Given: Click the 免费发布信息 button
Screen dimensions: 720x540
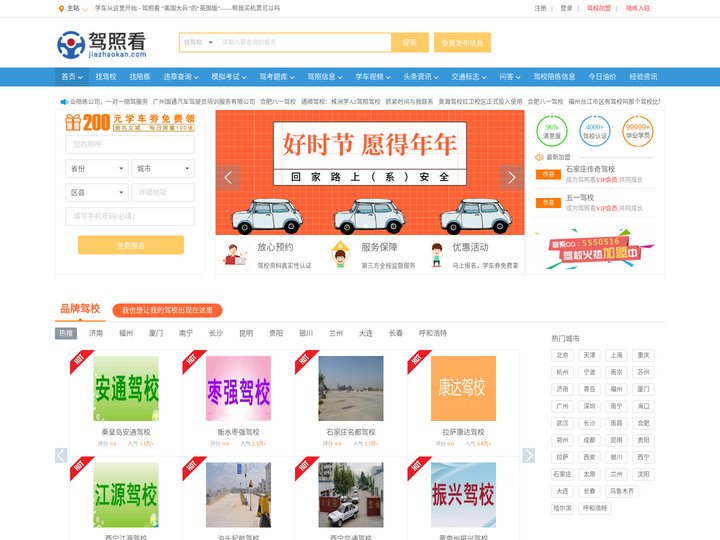Looking at the screenshot, I should pyautogui.click(x=462, y=42).
